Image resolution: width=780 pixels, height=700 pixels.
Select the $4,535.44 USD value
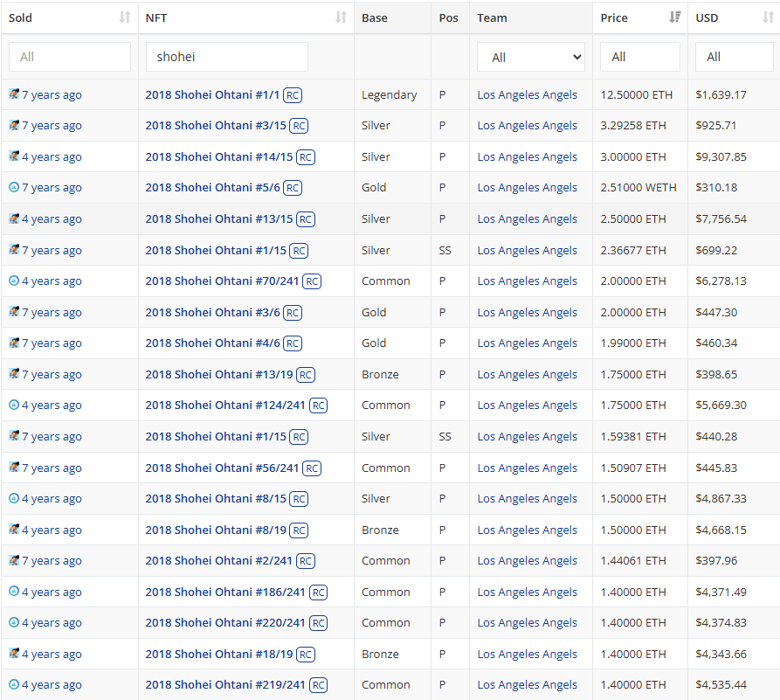tap(721, 684)
